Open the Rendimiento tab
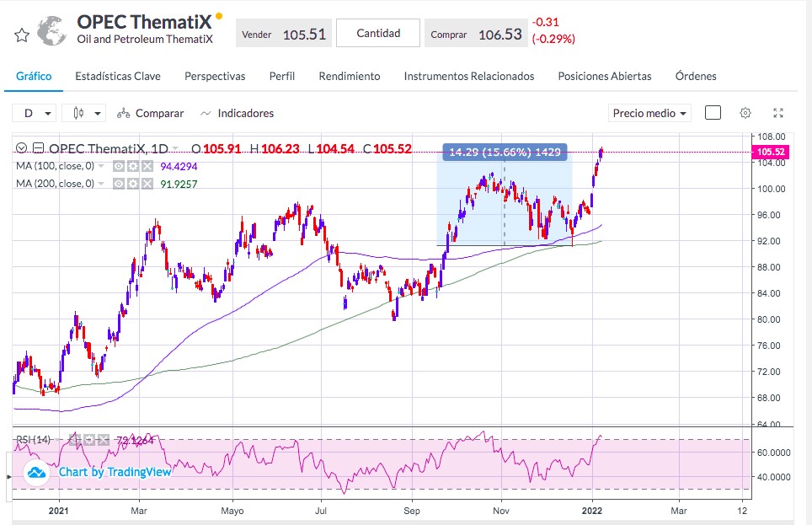 [x=349, y=76]
